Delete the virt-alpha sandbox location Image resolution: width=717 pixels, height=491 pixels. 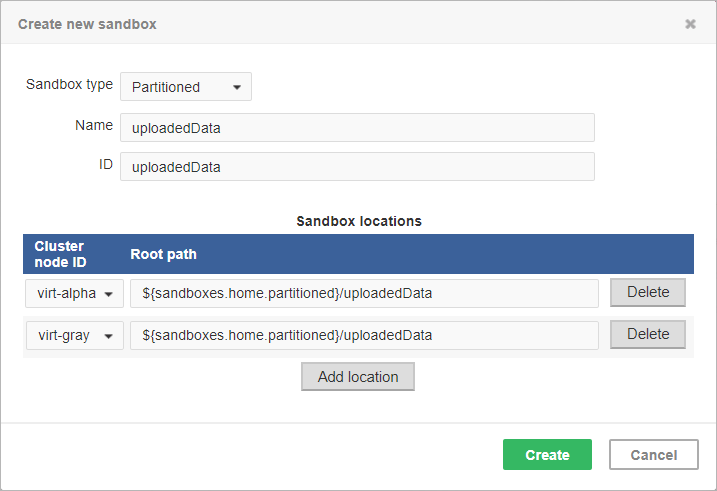point(647,292)
